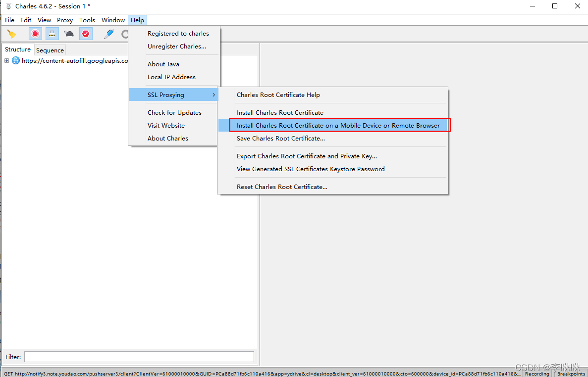Image resolution: width=588 pixels, height=377 pixels.
Task: Focus the Filter input field
Action: pos(139,357)
